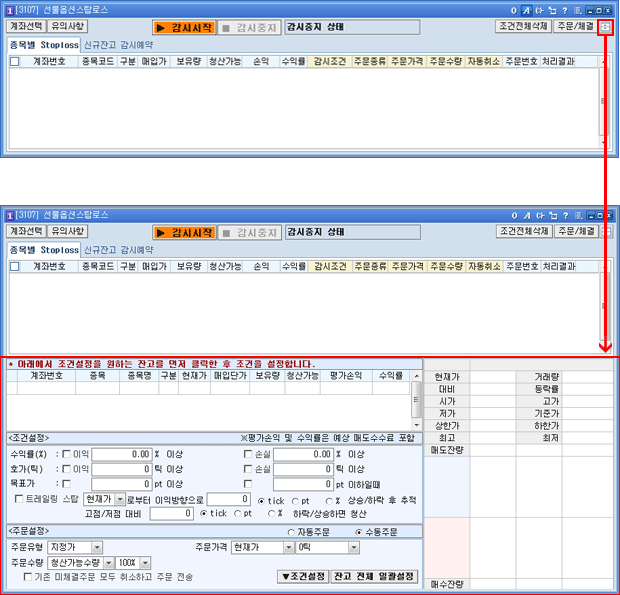Click the help question mark icon in lower window title bar
The width and height of the screenshot is (620, 595).
(566, 215)
